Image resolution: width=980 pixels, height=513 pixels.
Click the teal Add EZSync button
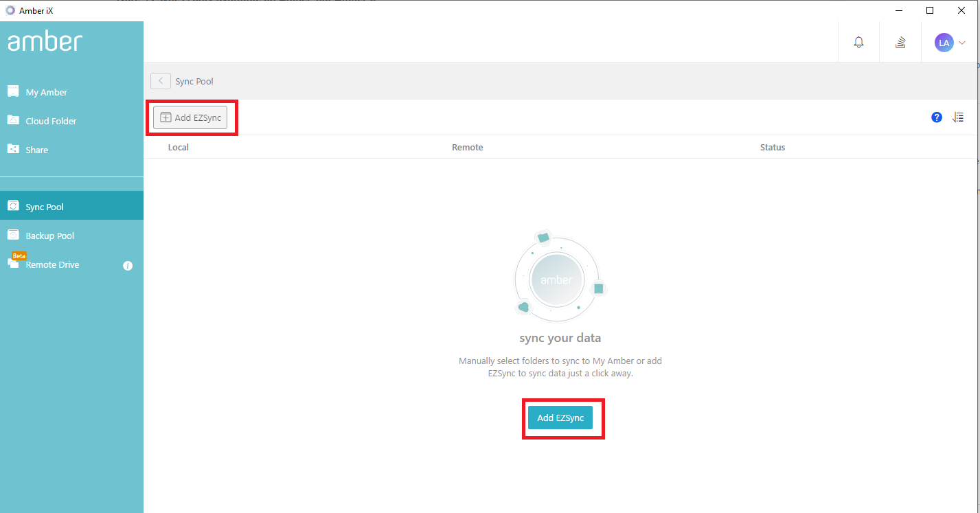pos(560,418)
